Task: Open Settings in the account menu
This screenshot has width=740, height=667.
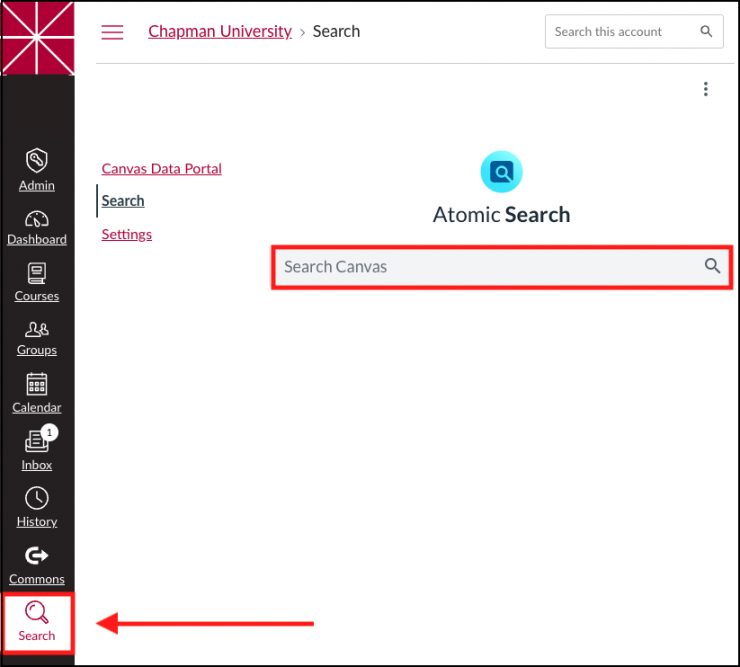Action: 127,234
